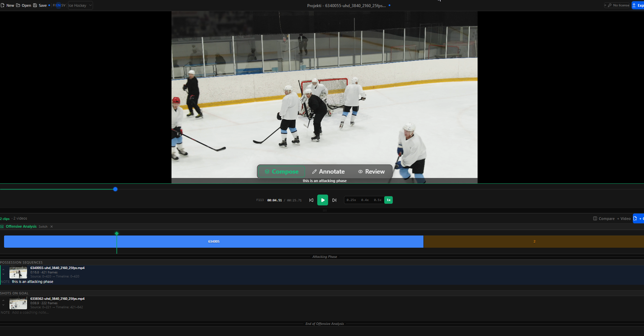644x336 pixels.
Task: Set playback speed to 0.25x
Action: (x=352, y=200)
